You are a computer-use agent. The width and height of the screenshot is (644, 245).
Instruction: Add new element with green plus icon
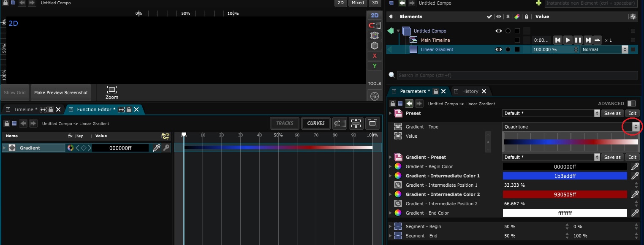click(x=538, y=3)
